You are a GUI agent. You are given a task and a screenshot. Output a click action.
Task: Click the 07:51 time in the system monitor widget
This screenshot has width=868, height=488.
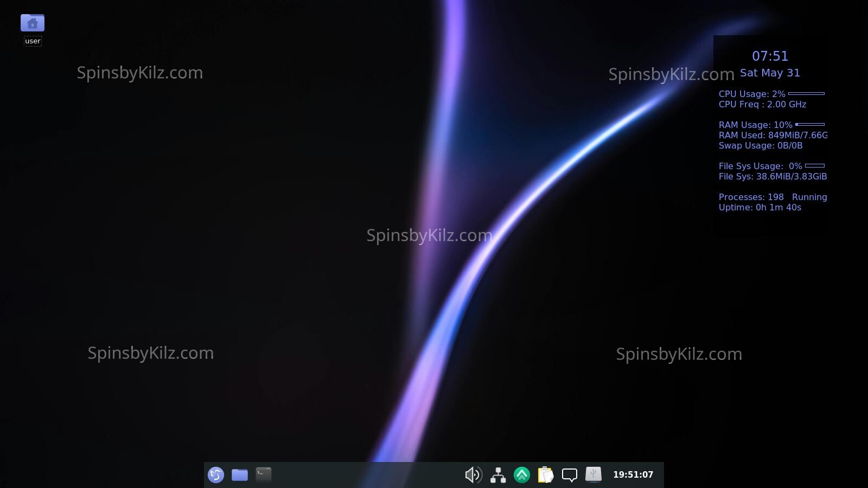[770, 56]
